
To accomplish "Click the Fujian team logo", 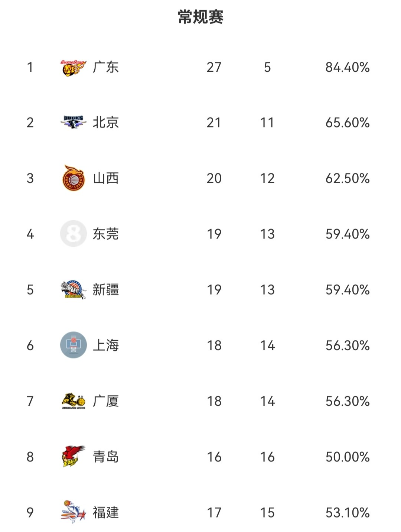I will (73, 512).
